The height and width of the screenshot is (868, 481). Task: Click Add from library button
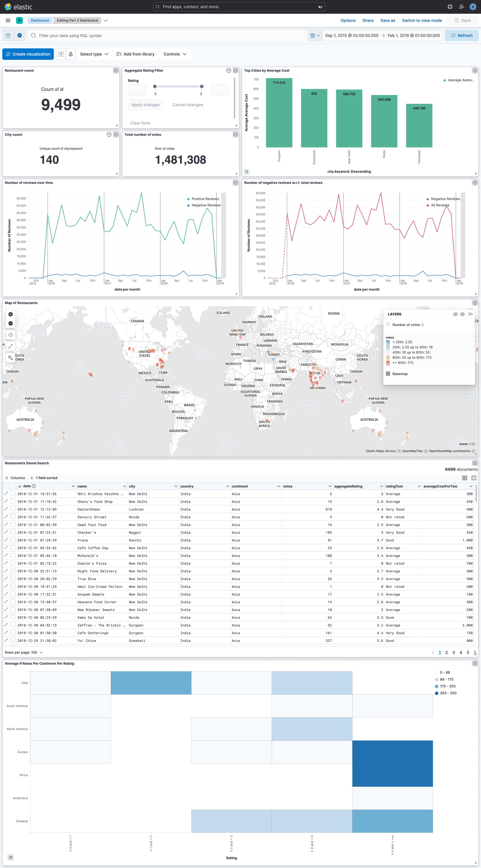(136, 54)
